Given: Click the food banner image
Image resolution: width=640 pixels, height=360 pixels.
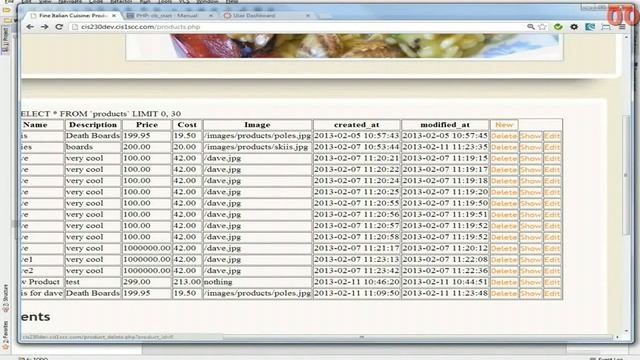Looking at the screenshot, I should coord(344,46).
